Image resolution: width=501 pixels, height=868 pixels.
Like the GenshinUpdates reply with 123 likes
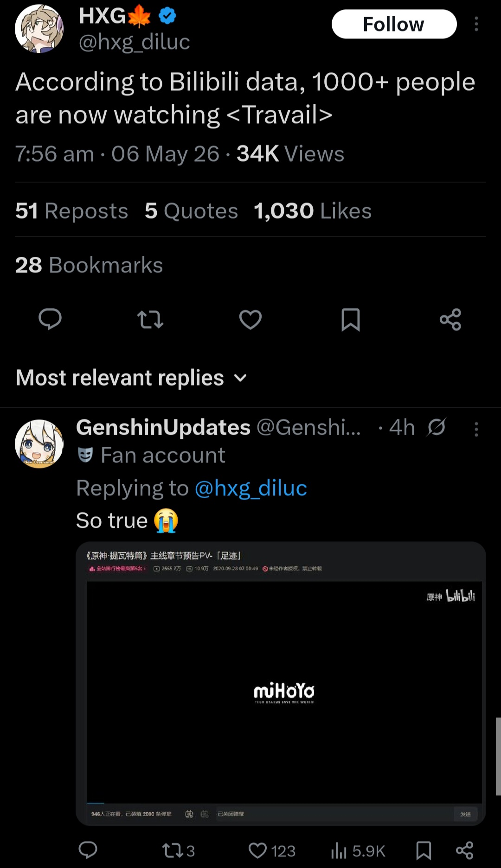(x=272, y=850)
